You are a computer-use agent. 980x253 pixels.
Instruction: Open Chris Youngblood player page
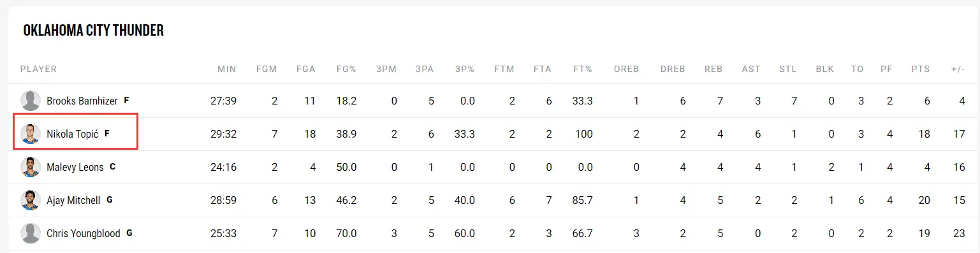[x=84, y=233]
